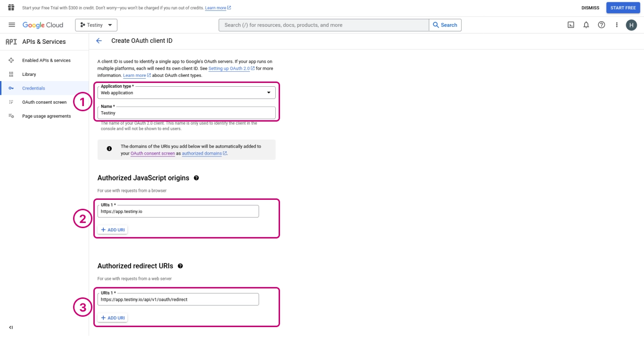This screenshot has width=644, height=337.
Task: Show help for Authorized redirect URIs
Action: (180, 266)
